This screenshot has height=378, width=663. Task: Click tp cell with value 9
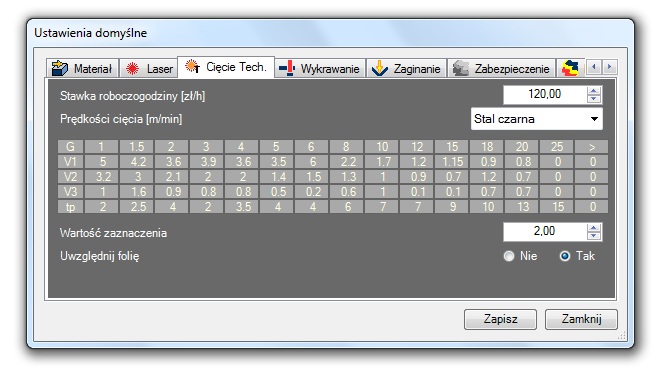pyautogui.click(x=452, y=207)
